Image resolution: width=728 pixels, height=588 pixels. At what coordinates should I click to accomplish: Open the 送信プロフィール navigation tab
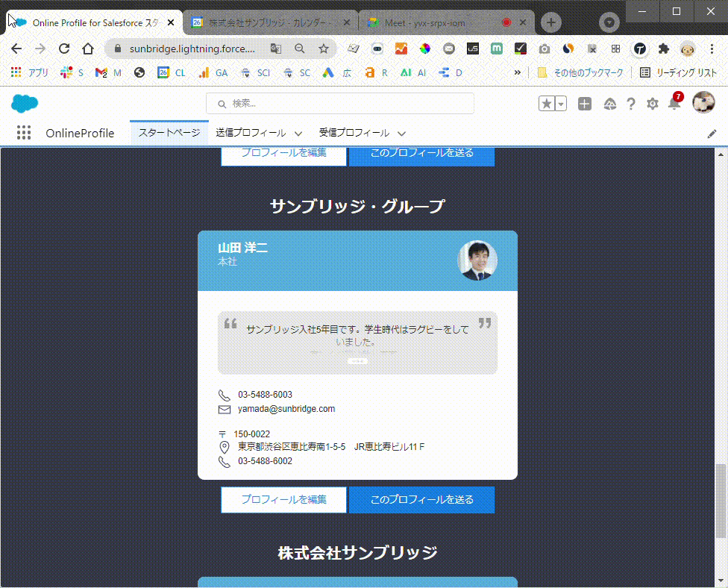251,133
